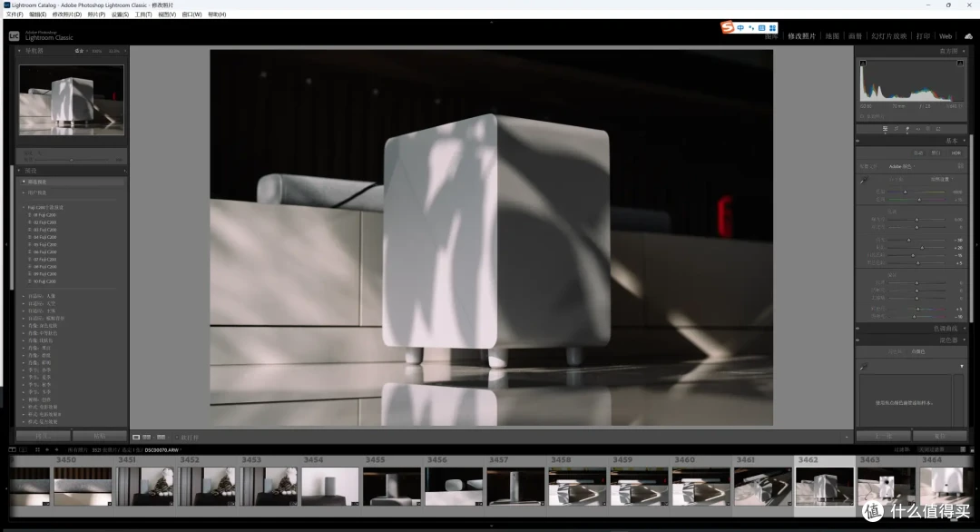Open the 照片(P) menu
The height and width of the screenshot is (532, 980).
[x=96, y=15]
